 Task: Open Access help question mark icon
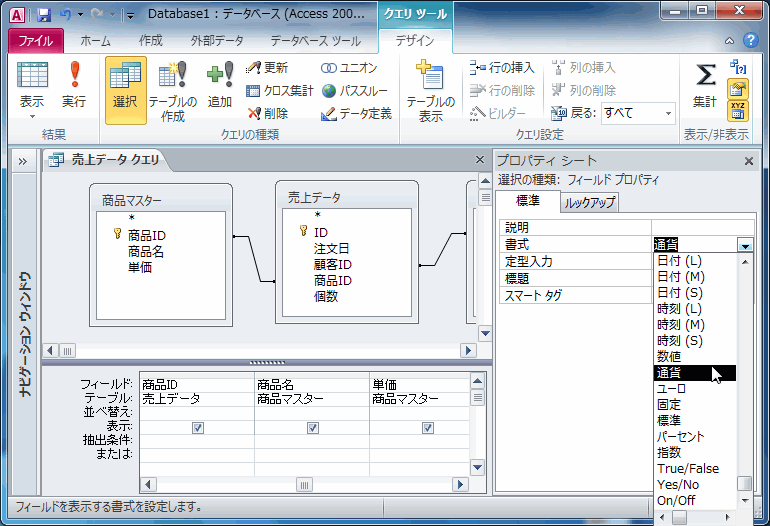(x=750, y=40)
